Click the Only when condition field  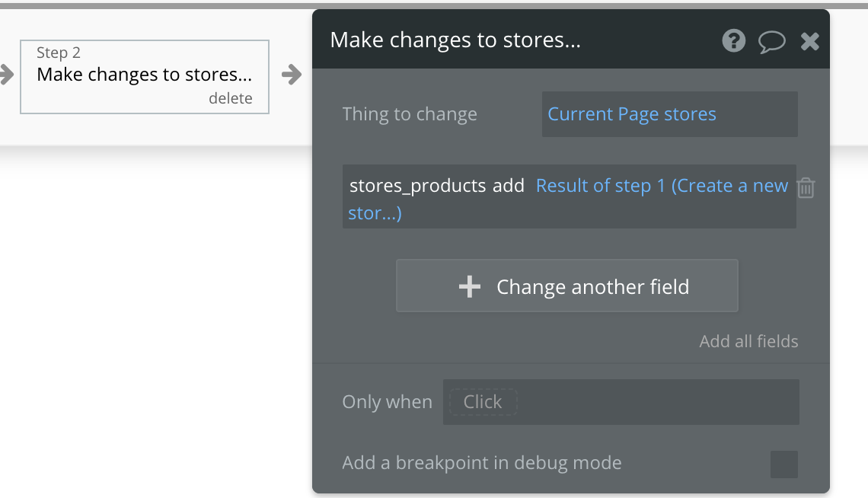click(621, 402)
